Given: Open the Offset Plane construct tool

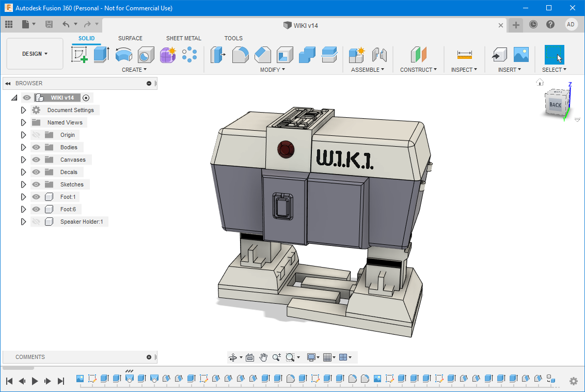Looking at the screenshot, I should pyautogui.click(x=418, y=55).
